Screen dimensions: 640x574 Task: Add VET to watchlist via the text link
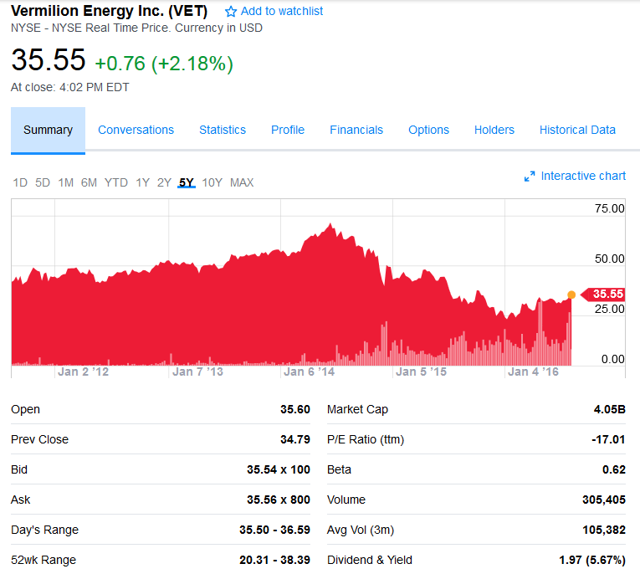coord(282,11)
